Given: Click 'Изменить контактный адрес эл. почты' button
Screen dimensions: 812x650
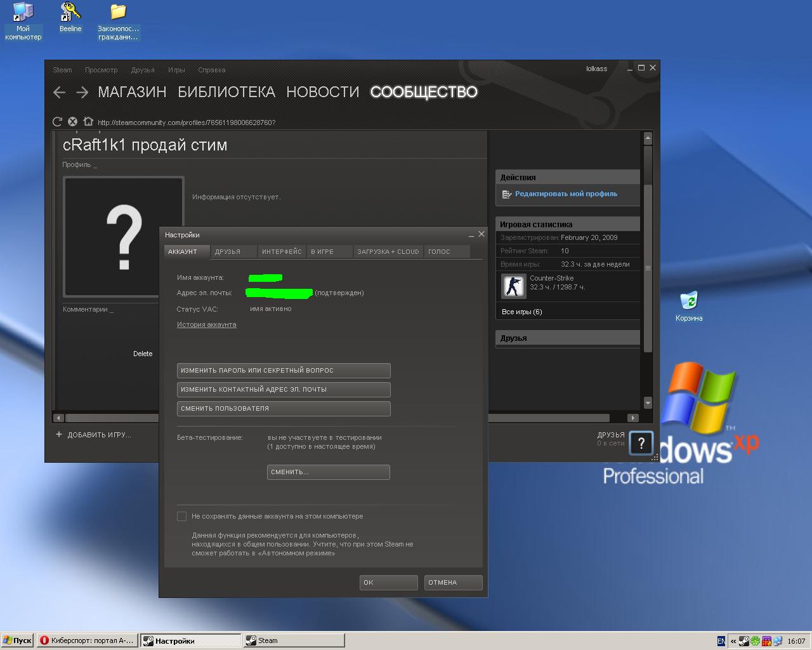Looking at the screenshot, I should [284, 390].
